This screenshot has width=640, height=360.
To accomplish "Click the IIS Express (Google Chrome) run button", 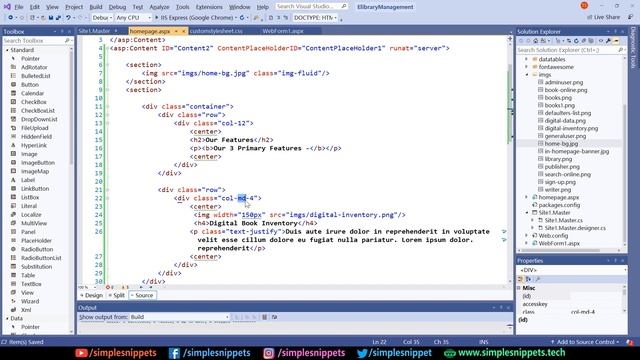I will tap(194, 18).
